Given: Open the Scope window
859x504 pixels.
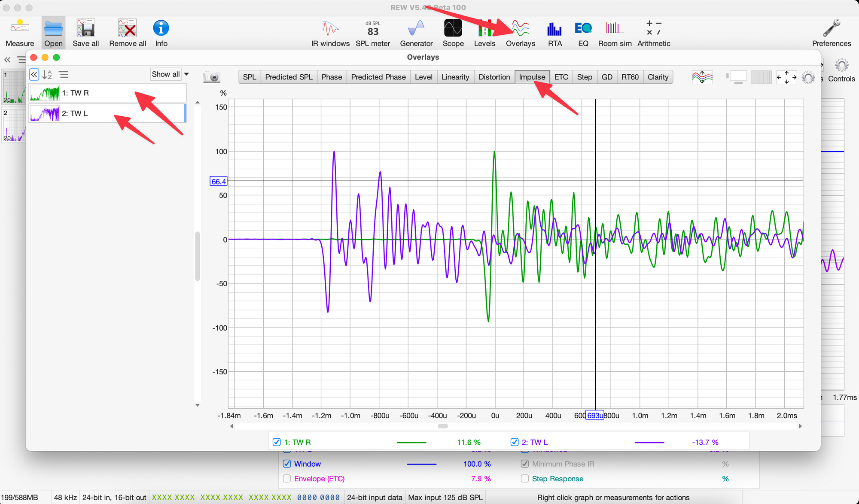Looking at the screenshot, I should click(453, 33).
